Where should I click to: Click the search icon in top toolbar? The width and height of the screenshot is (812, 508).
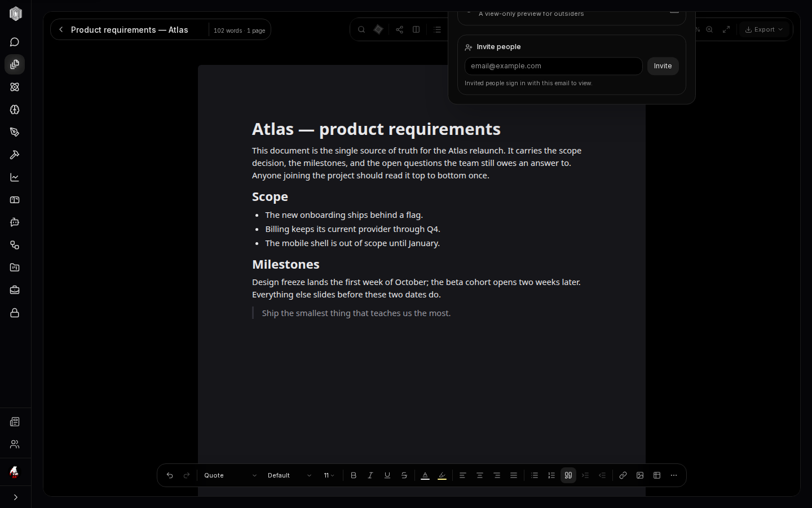(361, 29)
